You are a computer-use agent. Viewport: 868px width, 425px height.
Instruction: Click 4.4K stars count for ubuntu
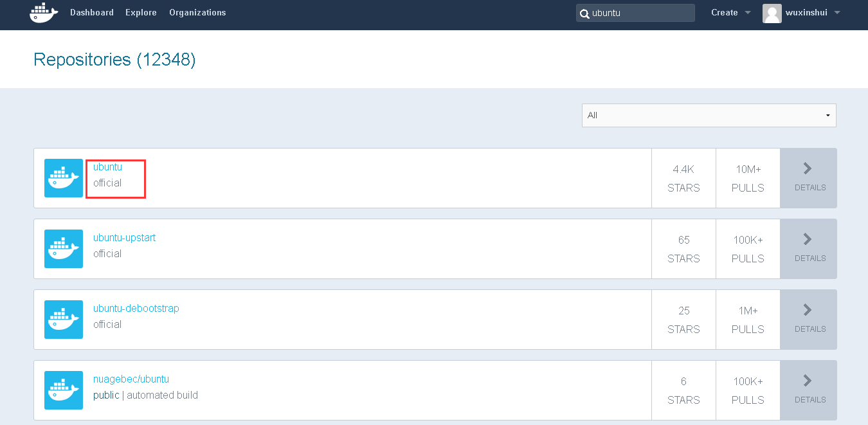(x=683, y=169)
